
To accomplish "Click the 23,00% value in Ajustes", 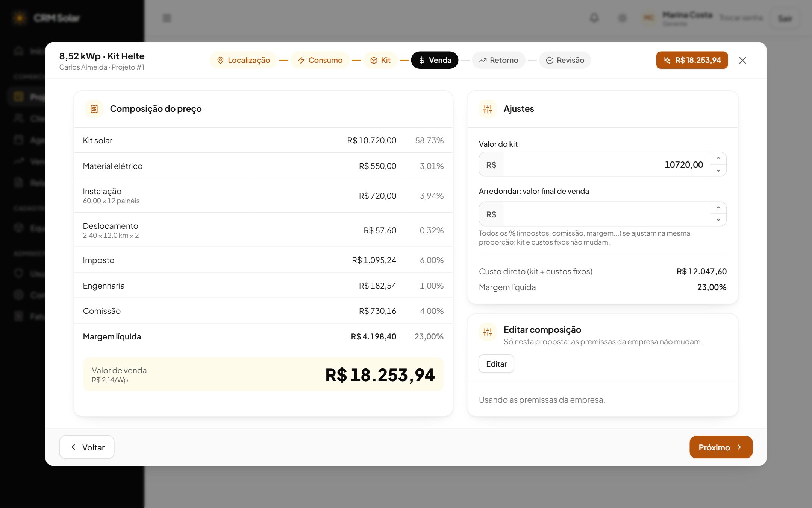I will click(x=712, y=287).
